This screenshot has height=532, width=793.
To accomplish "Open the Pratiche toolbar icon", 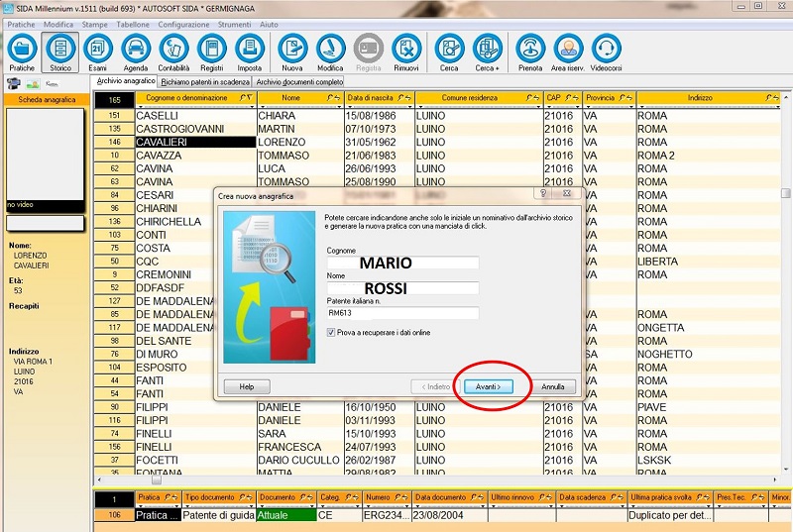I will click(23, 50).
